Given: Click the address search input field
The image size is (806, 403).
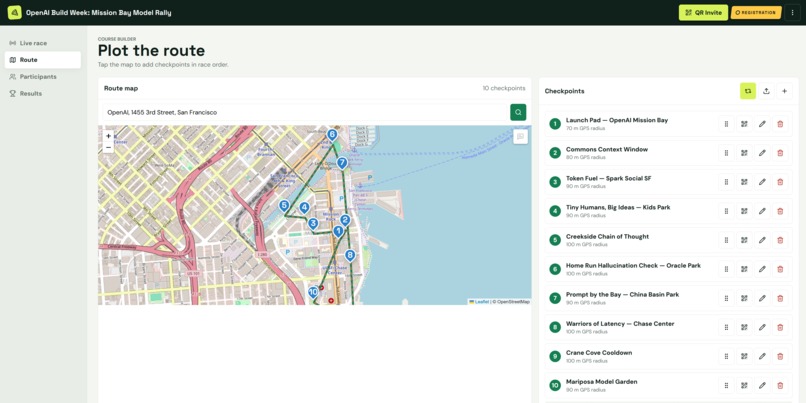Looking at the screenshot, I should (305, 112).
